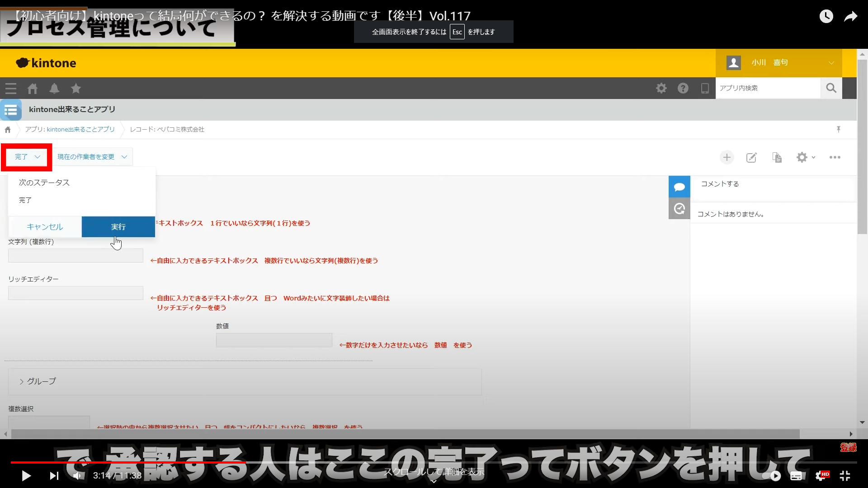Exit fullscreen mode
The width and height of the screenshot is (868, 488).
pos(844,475)
